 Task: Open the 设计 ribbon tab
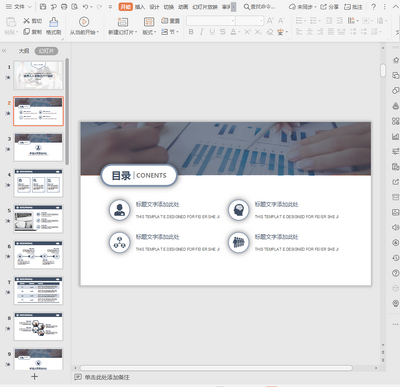(154, 7)
